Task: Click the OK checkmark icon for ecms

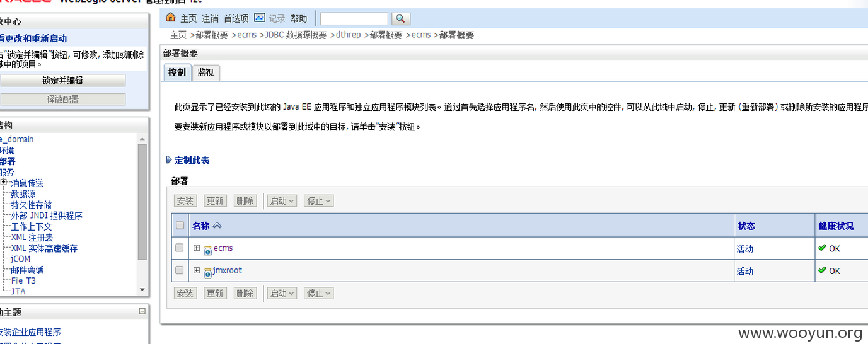Action: [x=822, y=248]
